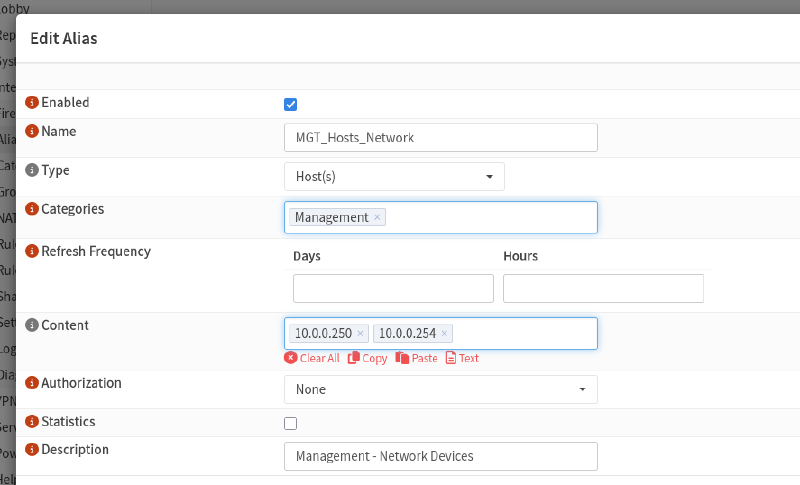Click the info icon beside Content
Viewport: 800px width, 485px height.
click(x=32, y=325)
